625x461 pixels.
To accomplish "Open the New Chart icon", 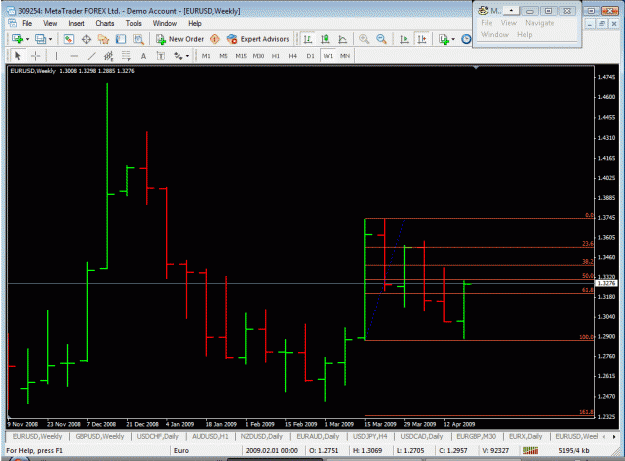I will [x=17, y=39].
